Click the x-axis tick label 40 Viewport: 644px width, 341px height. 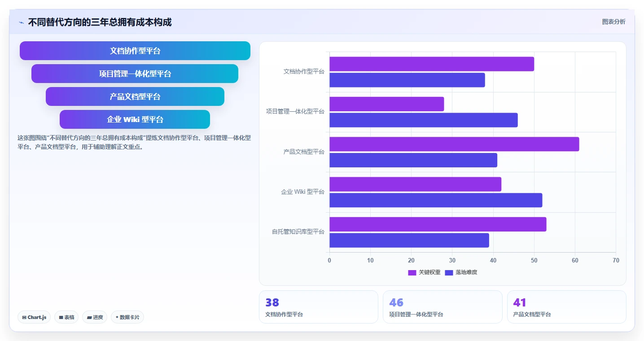pos(493,261)
